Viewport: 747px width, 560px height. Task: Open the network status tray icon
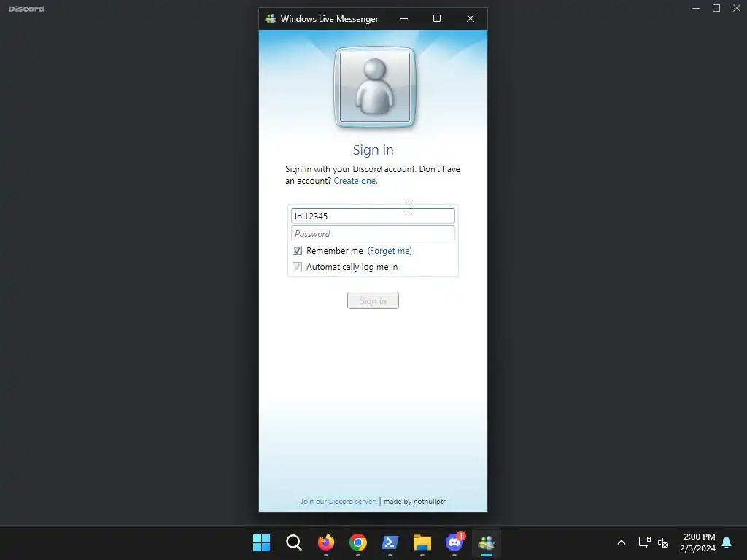[645, 542]
